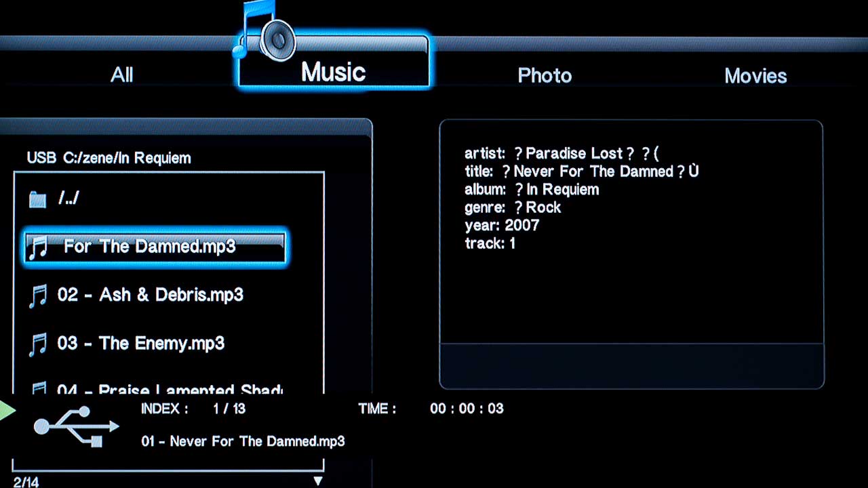
Task: Click note icon beside Ash & Debris
Action: tap(38, 296)
